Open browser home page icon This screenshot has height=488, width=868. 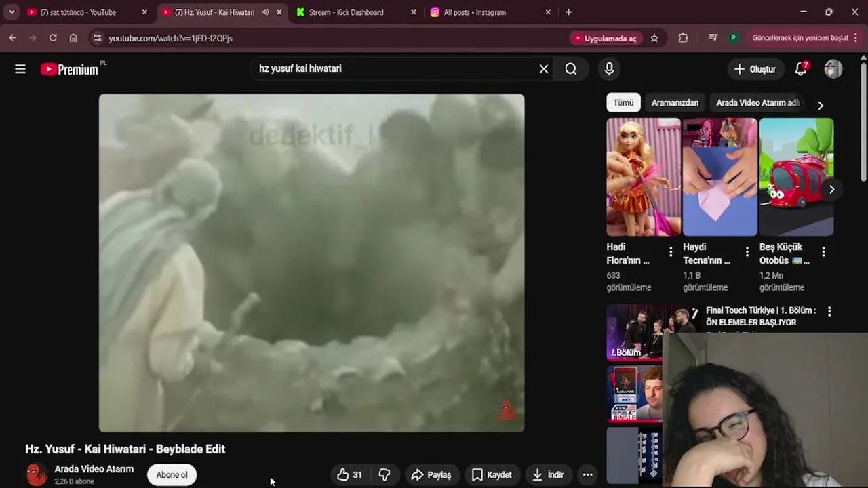(73, 38)
